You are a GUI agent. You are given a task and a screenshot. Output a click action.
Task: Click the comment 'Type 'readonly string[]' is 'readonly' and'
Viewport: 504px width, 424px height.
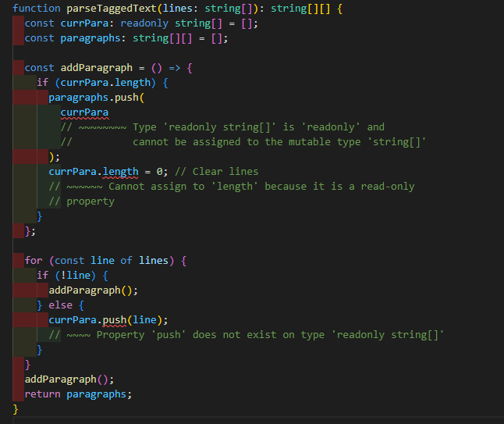258,127
